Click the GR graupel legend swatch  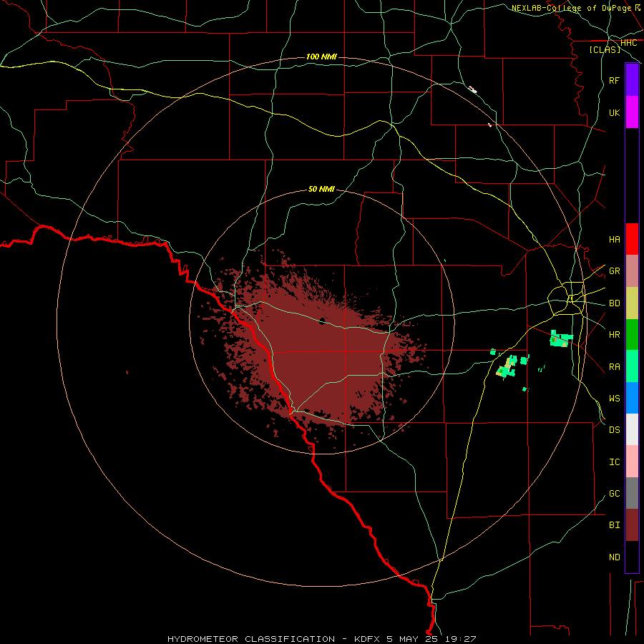click(x=632, y=271)
